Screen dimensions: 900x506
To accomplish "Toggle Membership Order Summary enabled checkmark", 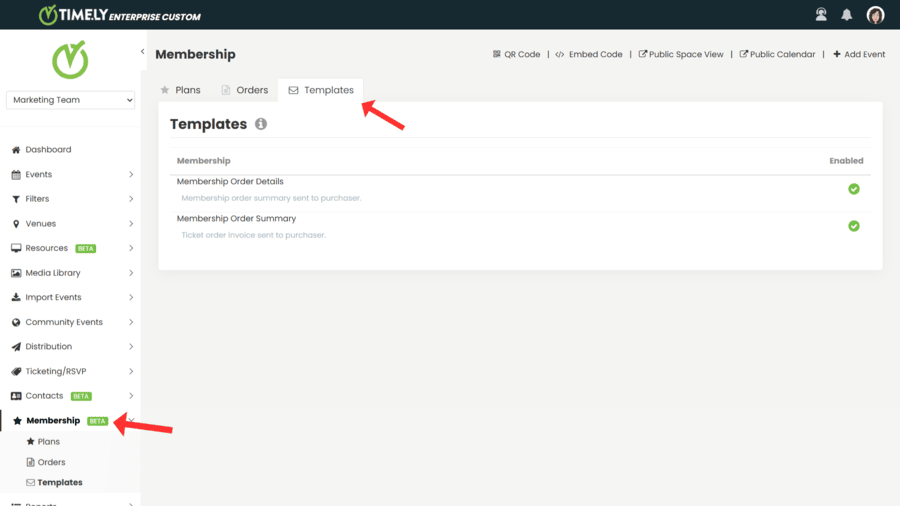I will (854, 226).
